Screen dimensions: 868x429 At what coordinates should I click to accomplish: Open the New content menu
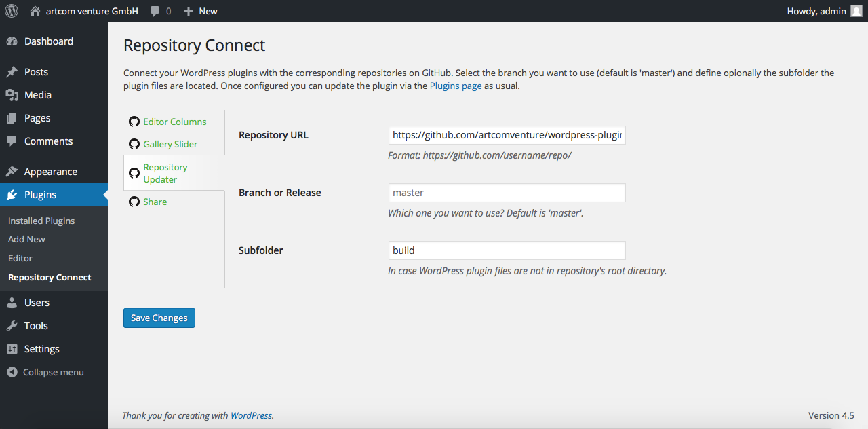[x=201, y=11]
